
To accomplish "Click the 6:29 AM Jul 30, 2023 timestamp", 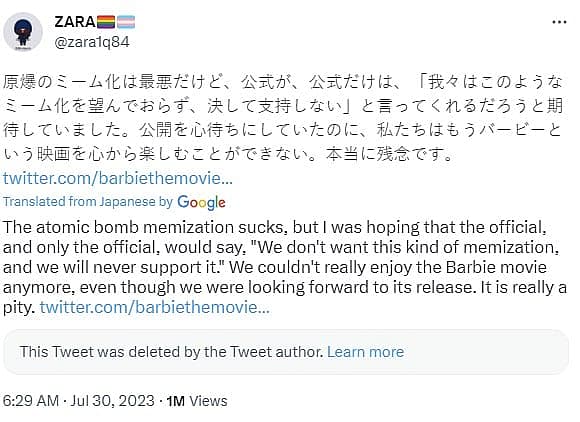I will click(x=78, y=401).
